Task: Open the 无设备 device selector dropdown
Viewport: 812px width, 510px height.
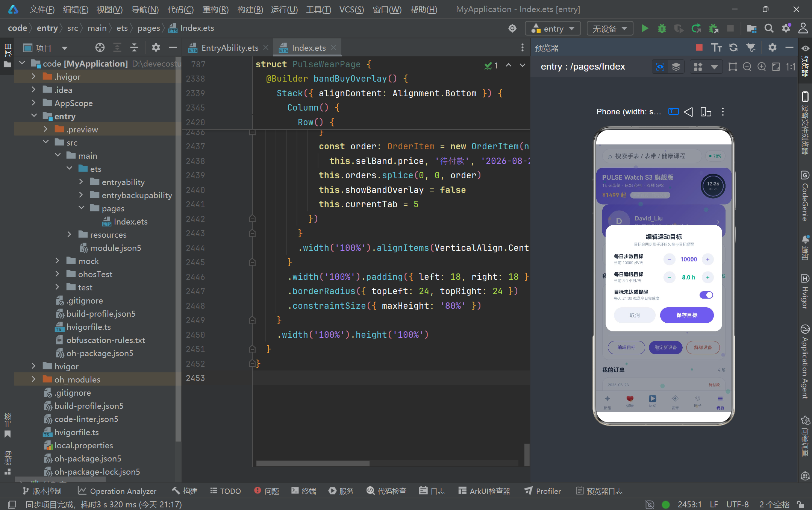Action: (610, 29)
